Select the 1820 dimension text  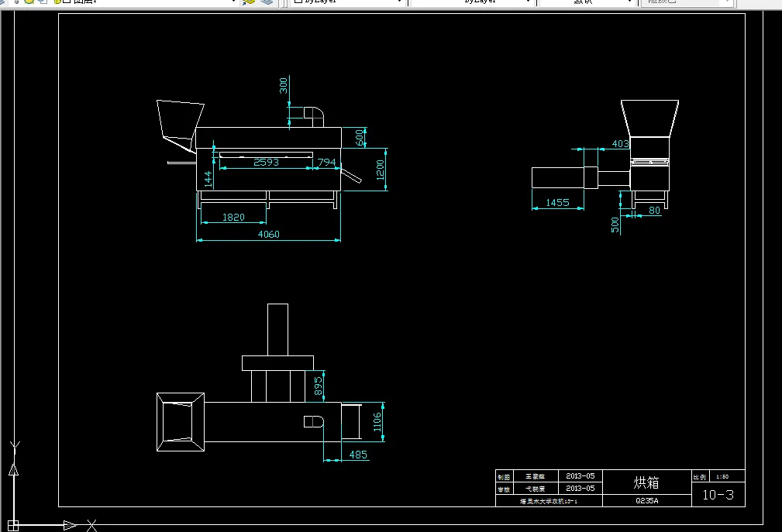pos(233,217)
